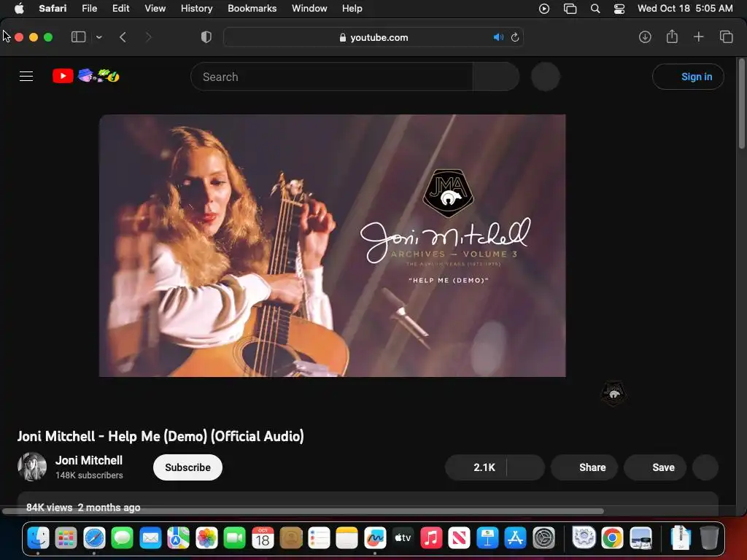Click the 84K views description line
Image resolution: width=747 pixels, height=560 pixels.
tap(83, 507)
